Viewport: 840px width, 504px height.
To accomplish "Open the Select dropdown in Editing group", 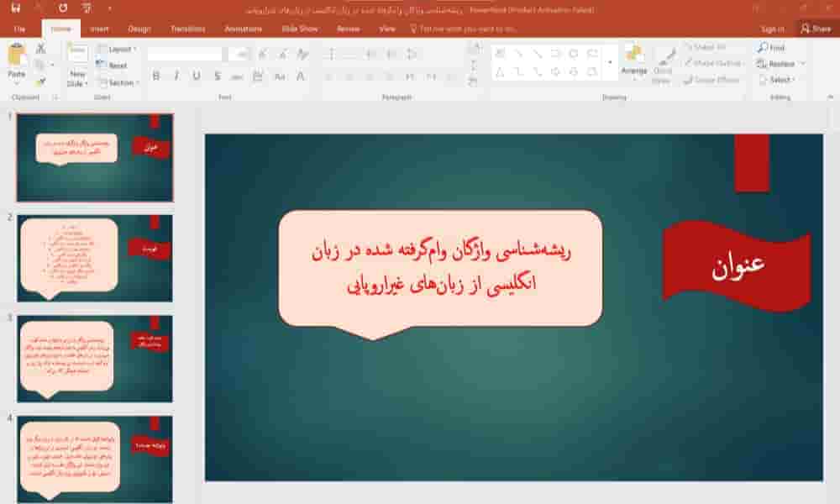I will pyautogui.click(x=780, y=80).
